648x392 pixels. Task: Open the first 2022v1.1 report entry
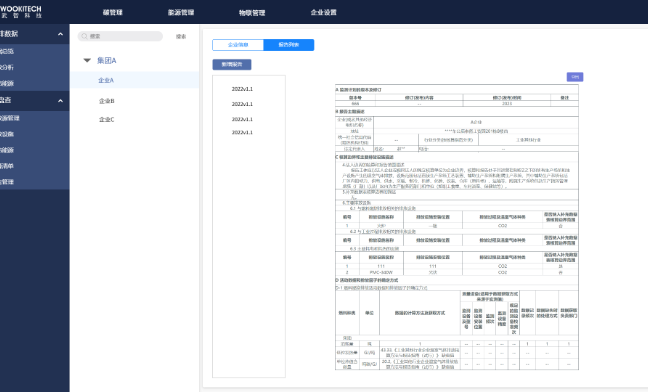click(x=242, y=89)
